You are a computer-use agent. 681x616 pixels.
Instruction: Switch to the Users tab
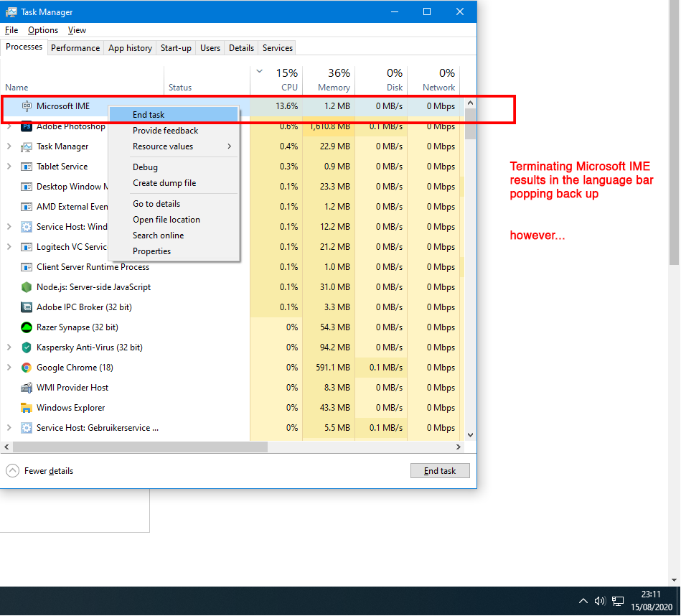pos(210,48)
